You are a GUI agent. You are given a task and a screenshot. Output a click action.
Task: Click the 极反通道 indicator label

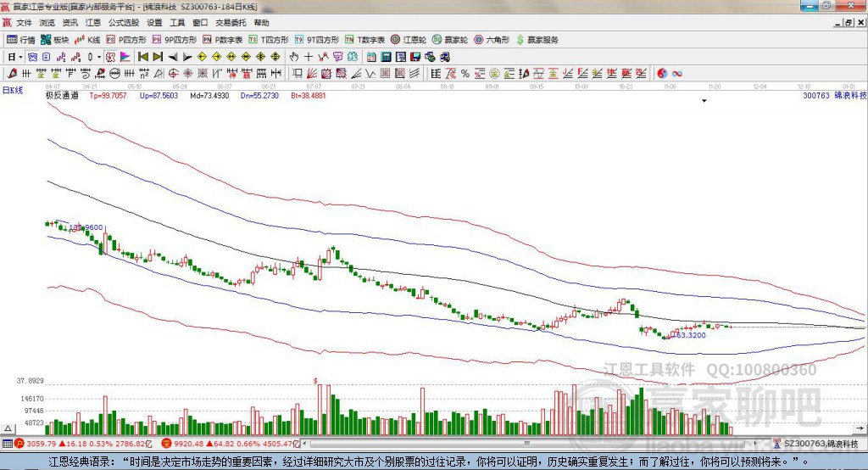[x=62, y=95]
